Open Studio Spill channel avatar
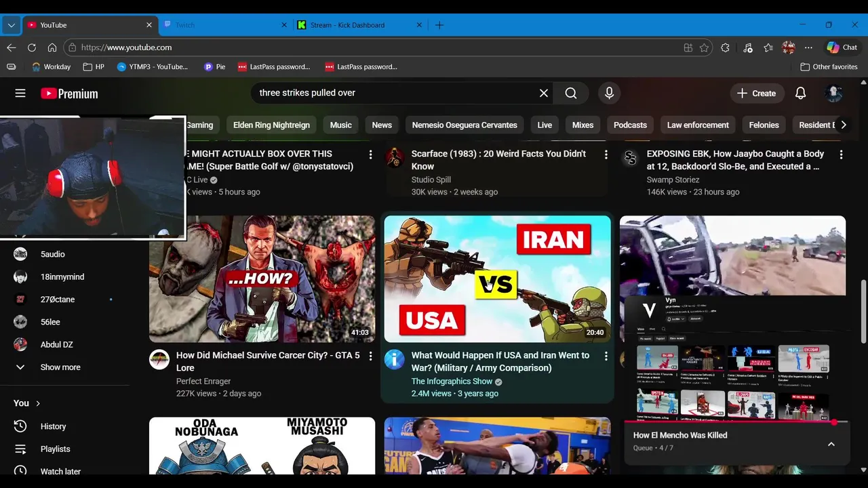The width and height of the screenshot is (868, 488). tap(394, 158)
